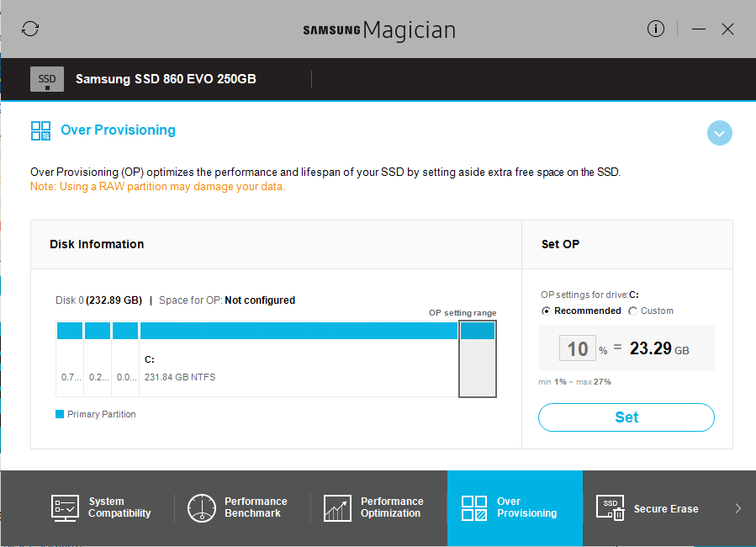
Task: Open System Compatibility tab
Action: [101, 508]
